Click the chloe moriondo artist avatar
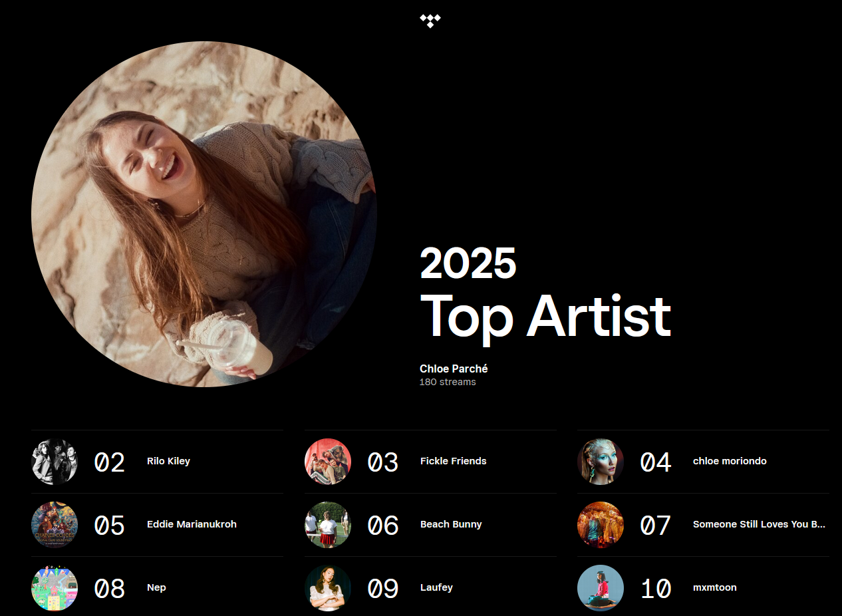This screenshot has width=842, height=616. pos(601,462)
